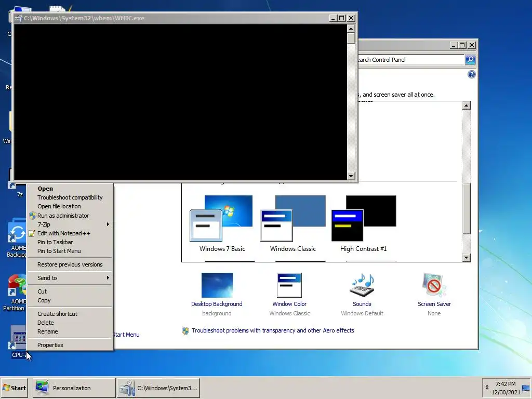Select the AOMEI Backupper desktop icon

coord(17,238)
